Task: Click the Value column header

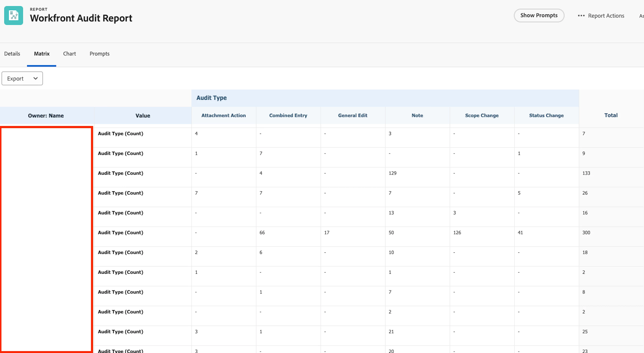Action: [x=143, y=115]
